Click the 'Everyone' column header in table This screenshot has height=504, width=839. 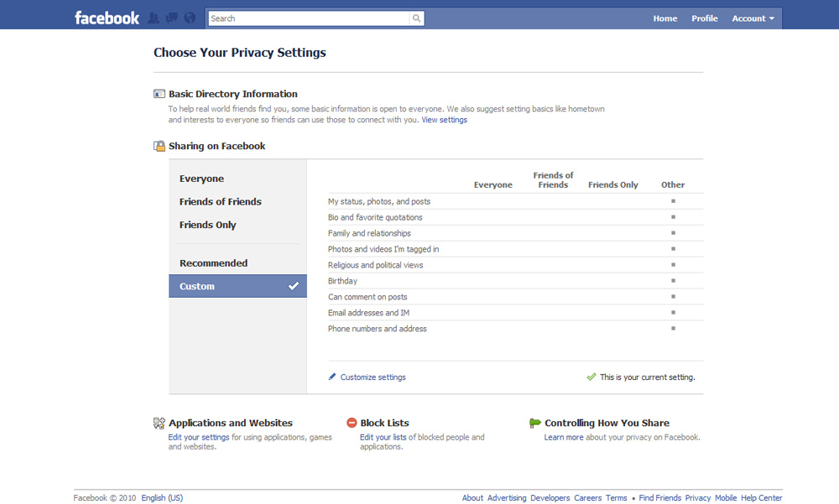pyautogui.click(x=492, y=184)
